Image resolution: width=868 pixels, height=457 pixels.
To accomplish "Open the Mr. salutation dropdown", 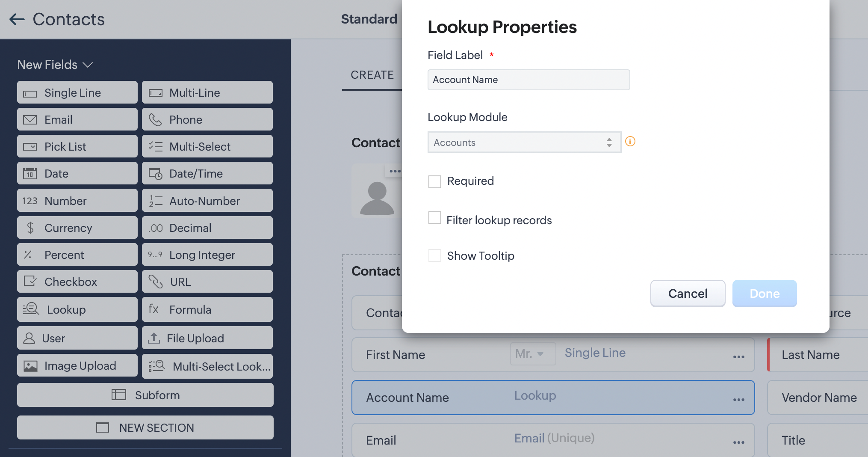I will click(532, 354).
